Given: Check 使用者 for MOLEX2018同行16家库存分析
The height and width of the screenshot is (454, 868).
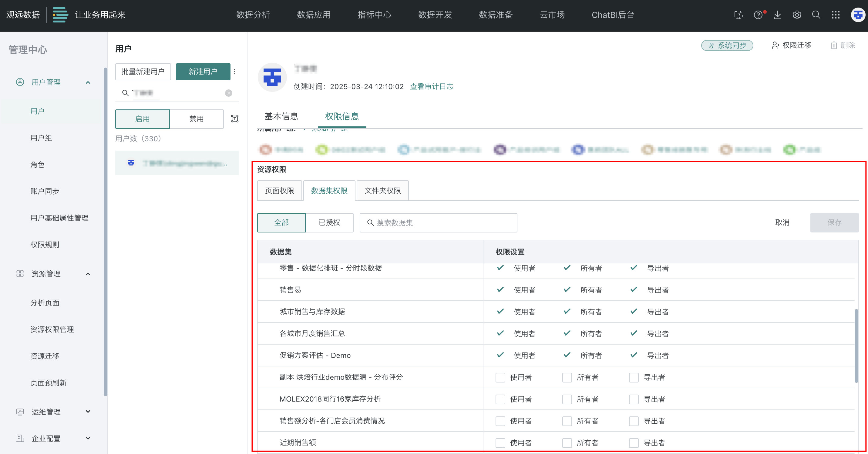Looking at the screenshot, I should [x=500, y=399].
